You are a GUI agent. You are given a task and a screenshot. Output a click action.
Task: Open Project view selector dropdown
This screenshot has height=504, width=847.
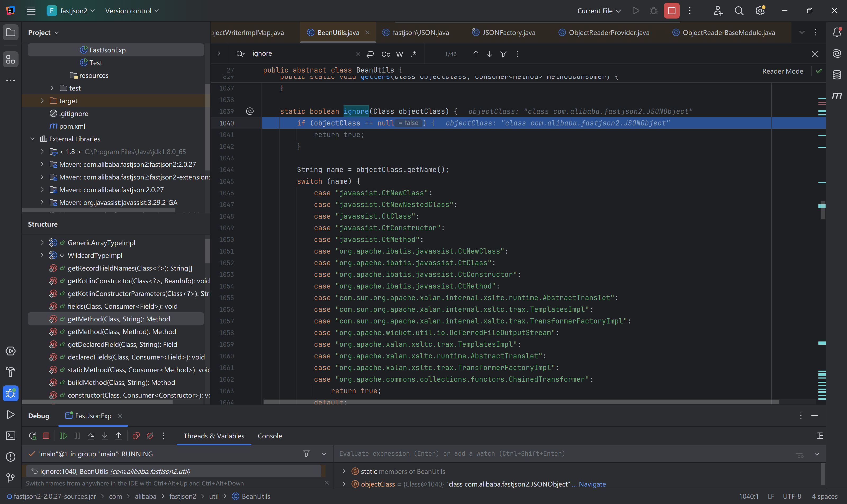(x=43, y=33)
